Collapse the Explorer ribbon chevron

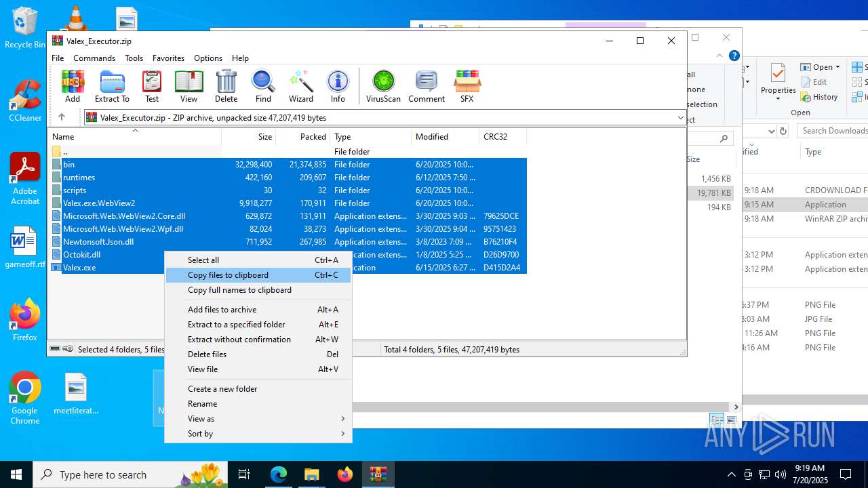(719, 56)
